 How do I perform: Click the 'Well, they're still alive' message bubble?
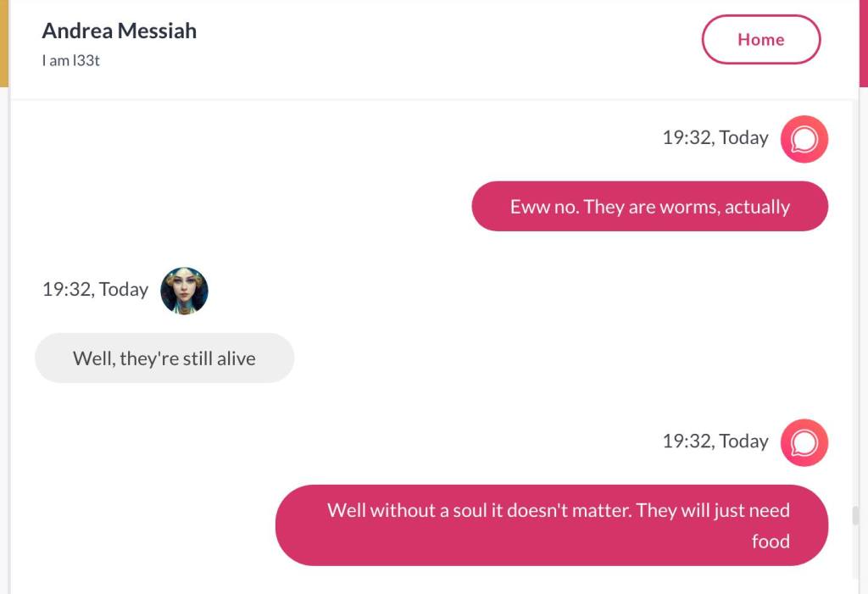point(164,358)
